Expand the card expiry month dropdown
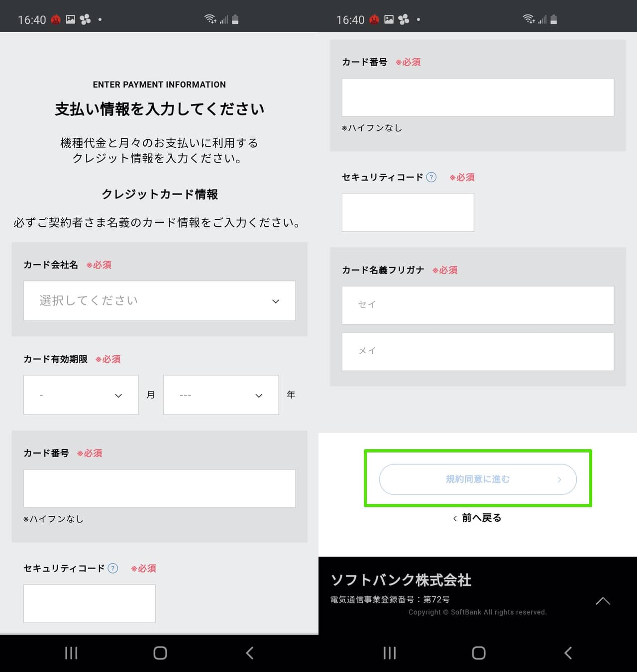The width and height of the screenshot is (637, 672). (x=81, y=395)
